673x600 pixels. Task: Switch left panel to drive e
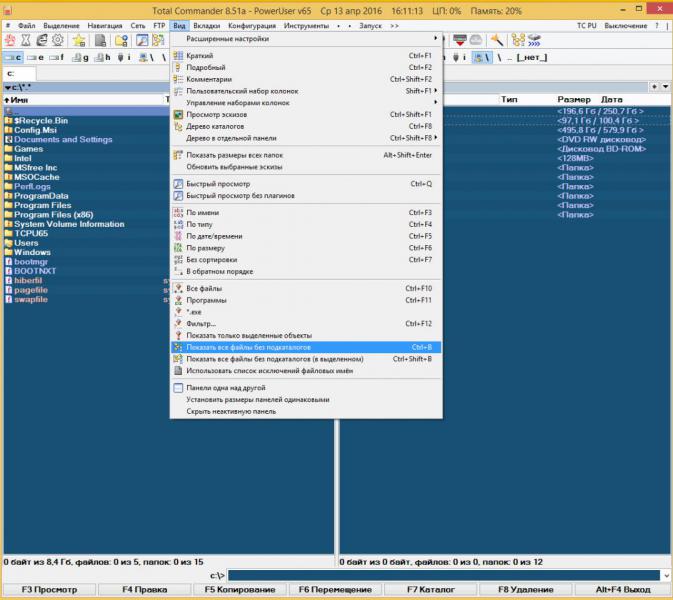(35, 57)
